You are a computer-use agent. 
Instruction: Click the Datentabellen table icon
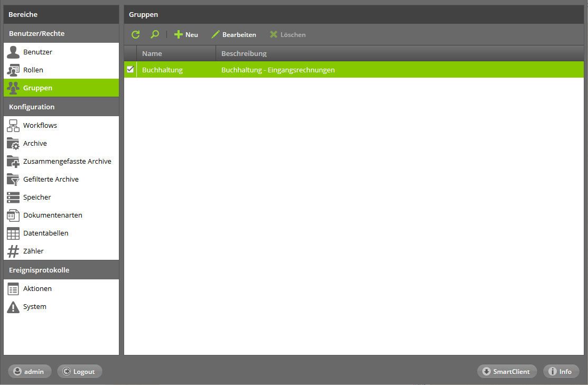(13, 233)
